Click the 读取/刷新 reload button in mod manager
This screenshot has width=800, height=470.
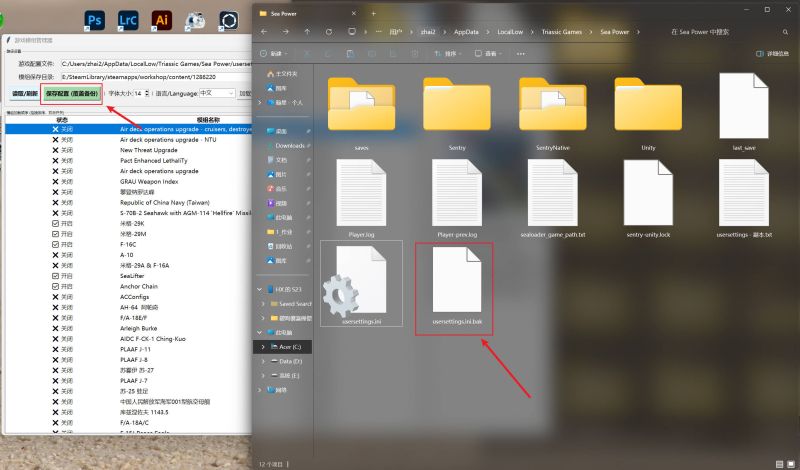[x=24, y=93]
